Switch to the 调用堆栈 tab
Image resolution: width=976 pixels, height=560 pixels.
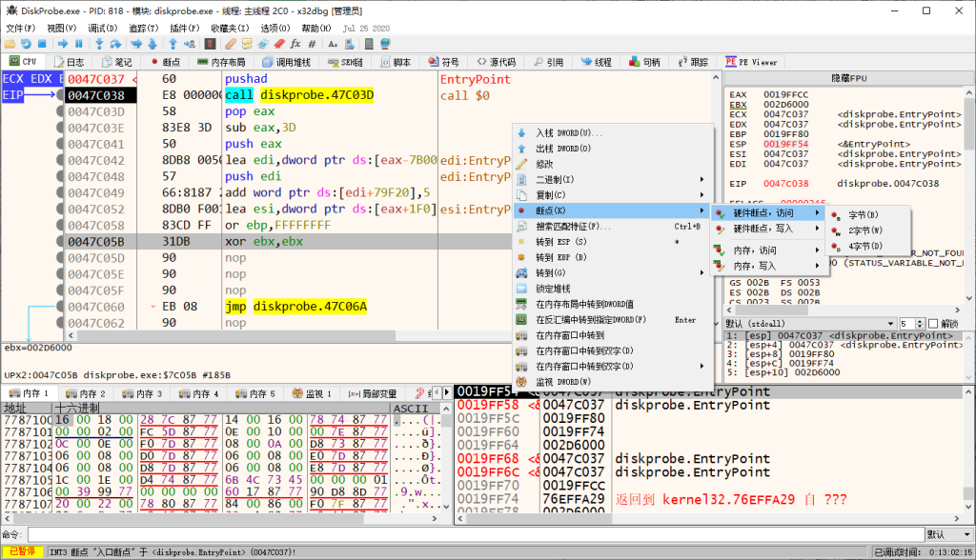coord(286,62)
